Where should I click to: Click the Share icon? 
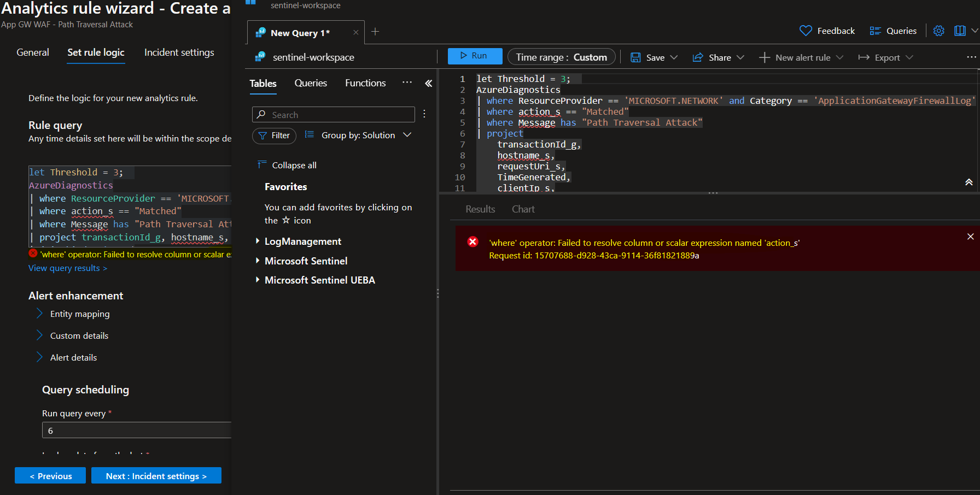[x=698, y=57]
